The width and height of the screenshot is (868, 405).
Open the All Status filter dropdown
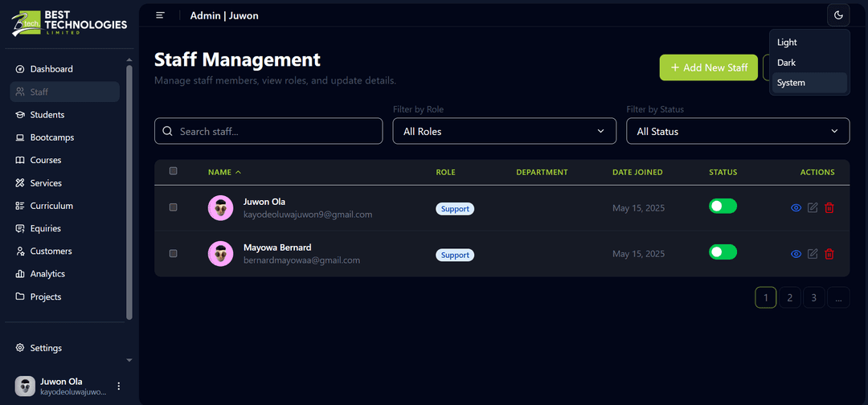coord(738,131)
